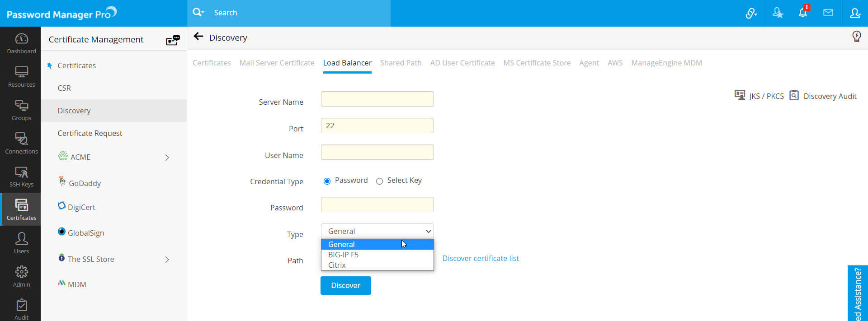Select the Password credential radio button
The height and width of the screenshot is (321, 868).
click(327, 181)
